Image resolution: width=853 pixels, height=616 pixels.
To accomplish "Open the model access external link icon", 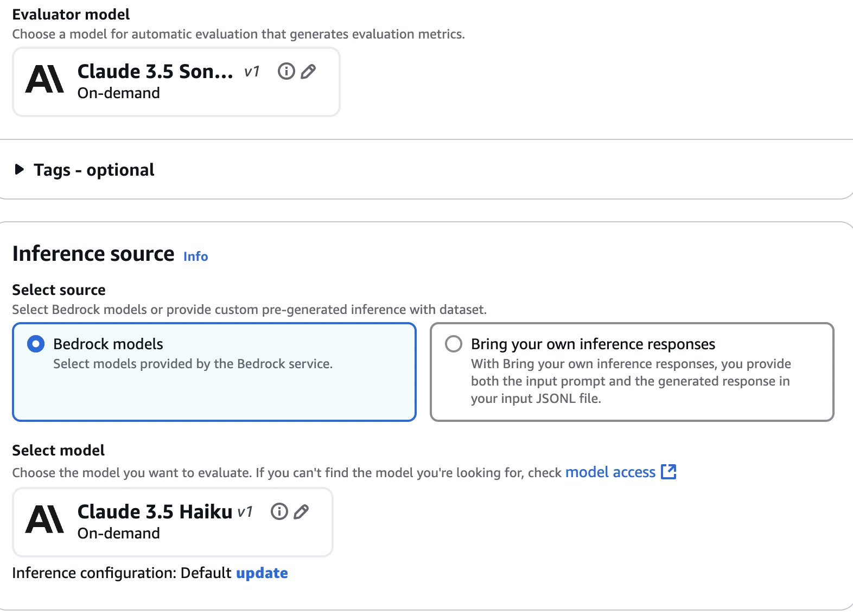I will point(669,472).
